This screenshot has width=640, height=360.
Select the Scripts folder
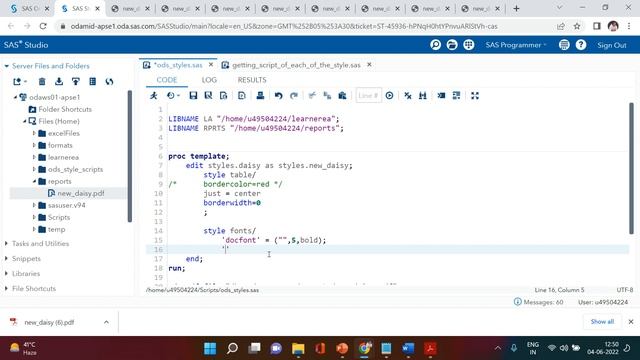(x=59, y=217)
